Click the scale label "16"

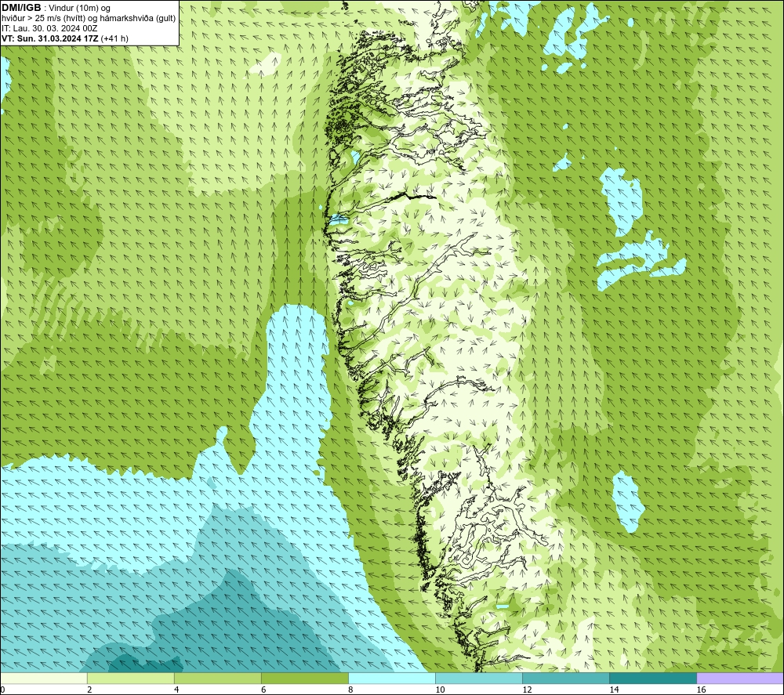[701, 690]
